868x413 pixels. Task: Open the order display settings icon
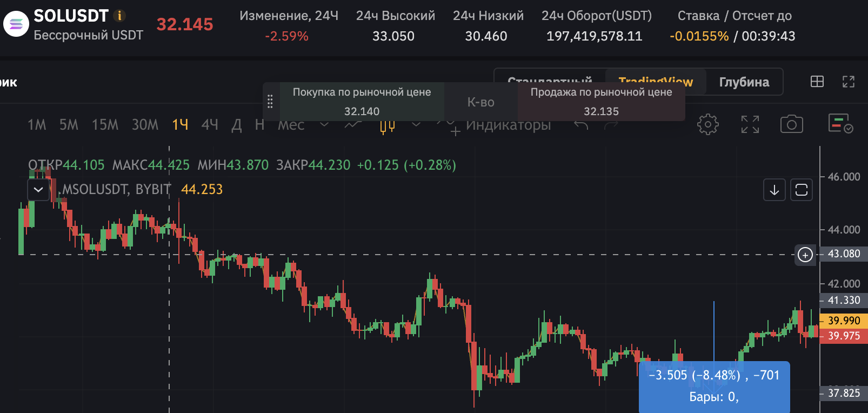click(x=840, y=124)
